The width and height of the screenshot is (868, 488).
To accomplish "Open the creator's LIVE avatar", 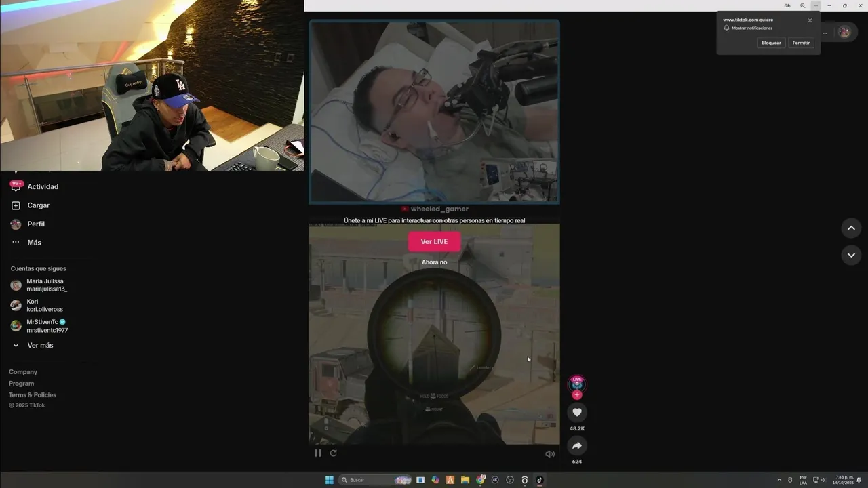I will pyautogui.click(x=577, y=384).
